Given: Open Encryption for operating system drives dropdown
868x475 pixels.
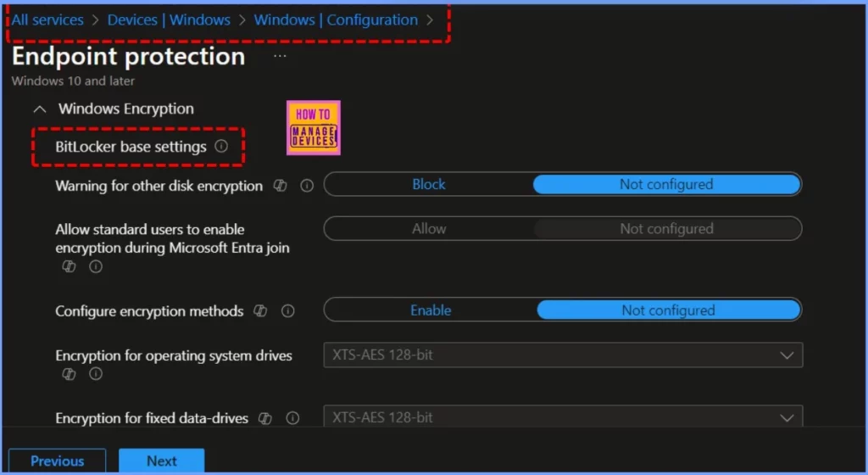Looking at the screenshot, I should 563,355.
